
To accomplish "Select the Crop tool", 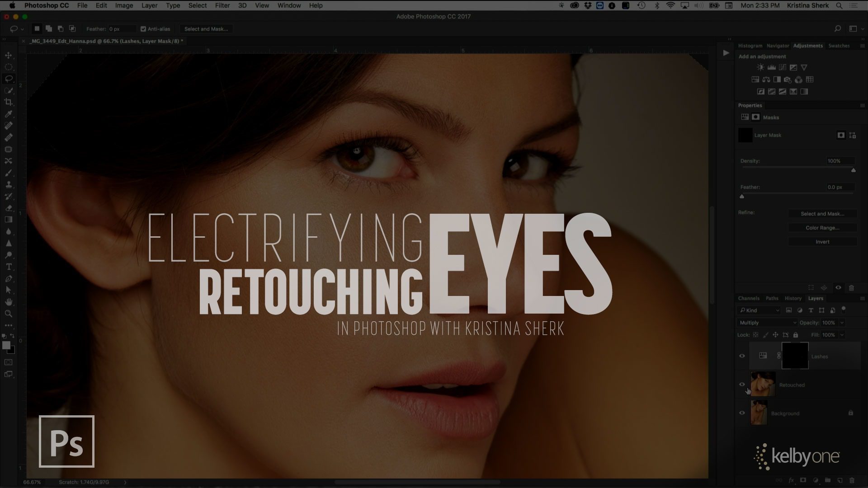I will click(9, 102).
